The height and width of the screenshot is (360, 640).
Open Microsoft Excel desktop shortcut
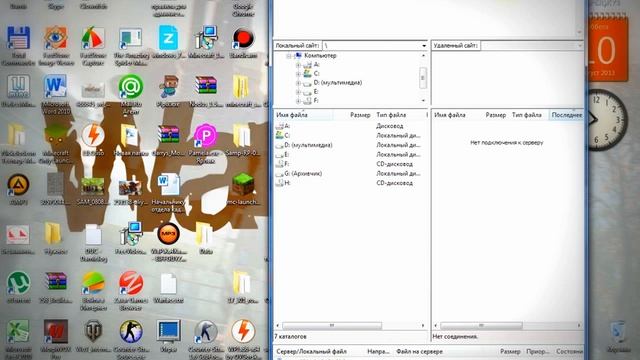(18, 332)
